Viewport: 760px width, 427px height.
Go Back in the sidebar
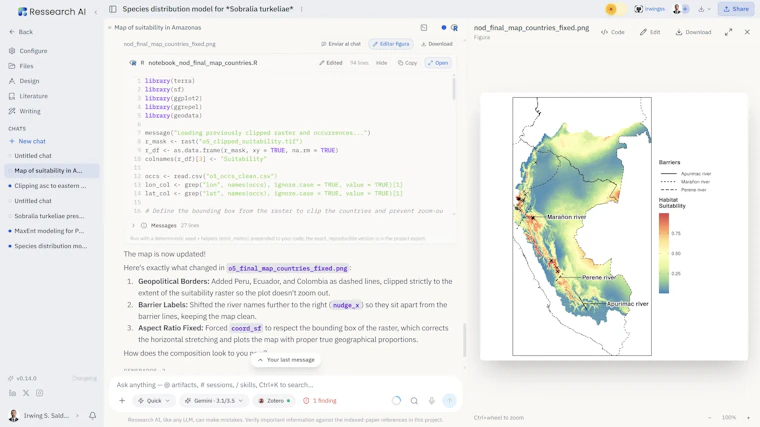[21, 32]
